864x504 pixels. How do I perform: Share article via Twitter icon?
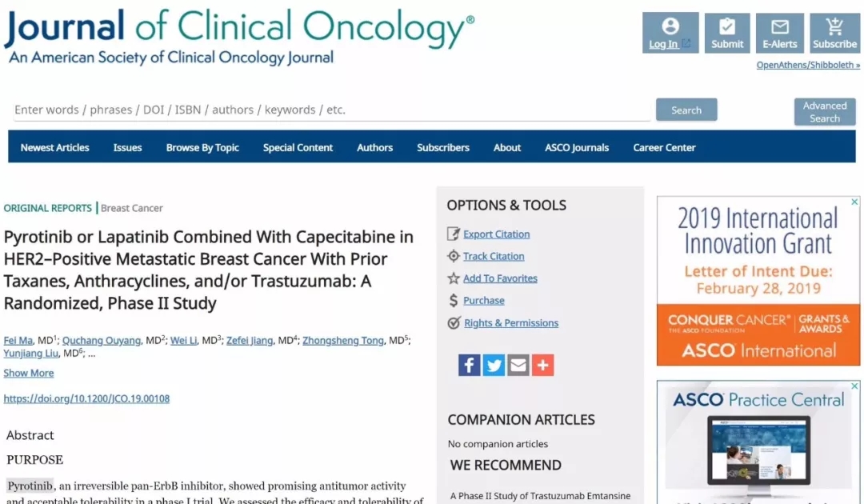494,366
